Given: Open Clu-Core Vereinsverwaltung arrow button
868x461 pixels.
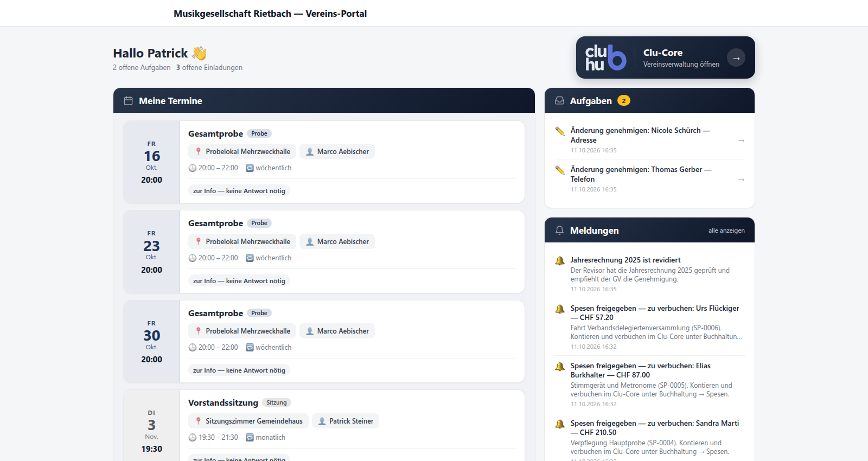Looking at the screenshot, I should click(736, 57).
